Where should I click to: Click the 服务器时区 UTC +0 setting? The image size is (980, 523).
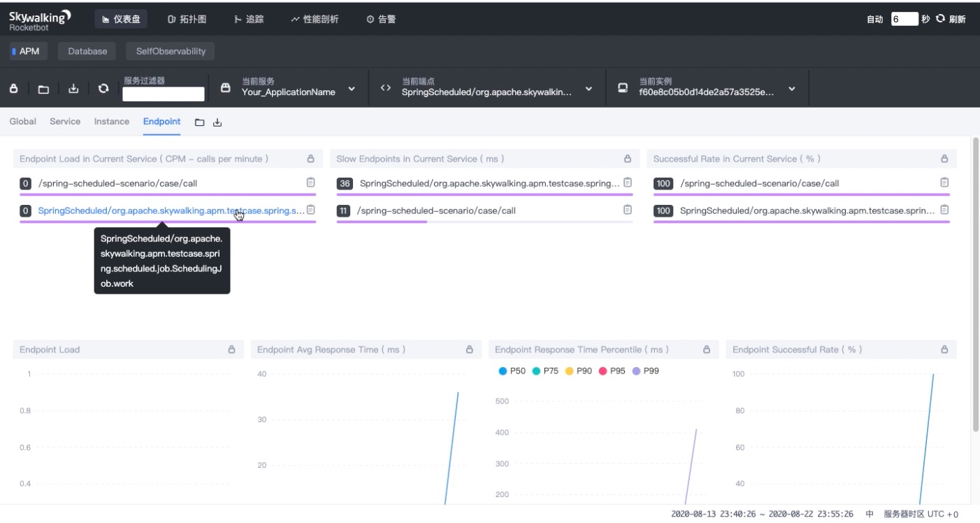[x=921, y=514]
